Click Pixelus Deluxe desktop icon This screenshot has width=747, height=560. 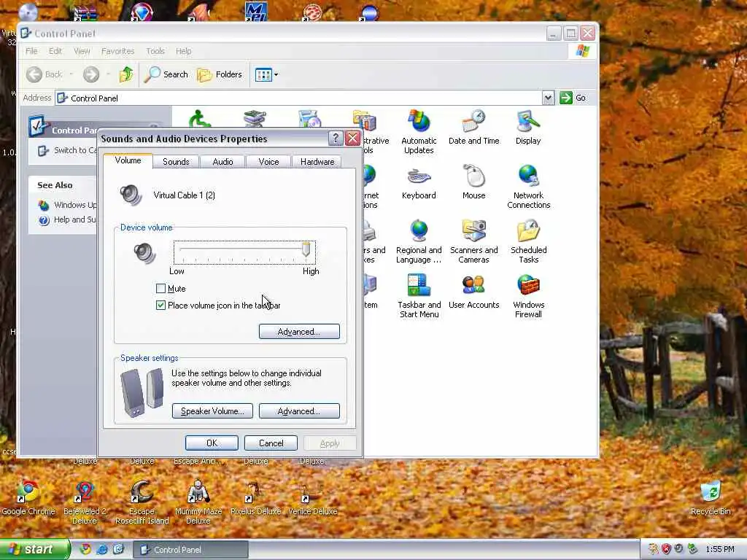tap(256, 497)
